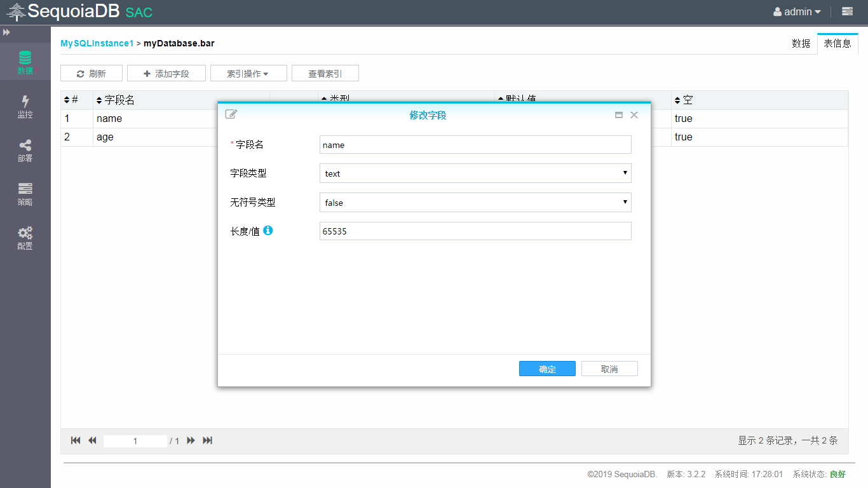This screenshot has width=868, height=488.
Task: Open the 监控 (Monitor) sidebar section
Action: (x=25, y=107)
